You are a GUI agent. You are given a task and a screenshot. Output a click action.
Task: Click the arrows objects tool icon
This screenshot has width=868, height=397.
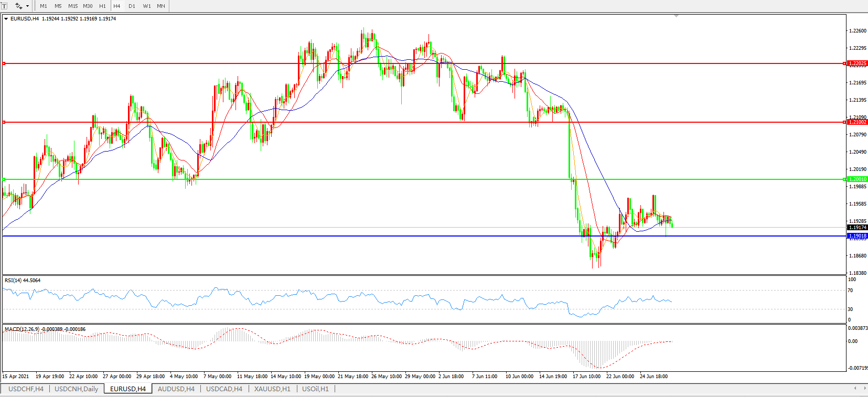18,6
